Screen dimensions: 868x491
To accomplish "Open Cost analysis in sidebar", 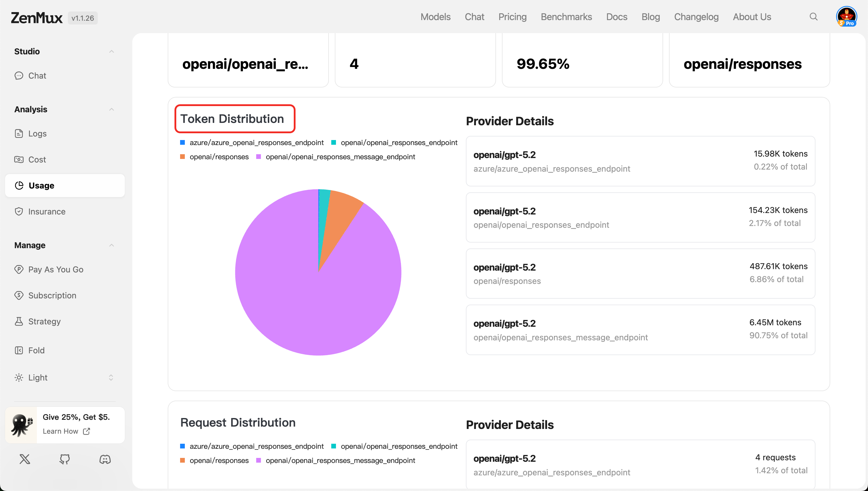I will click(37, 160).
